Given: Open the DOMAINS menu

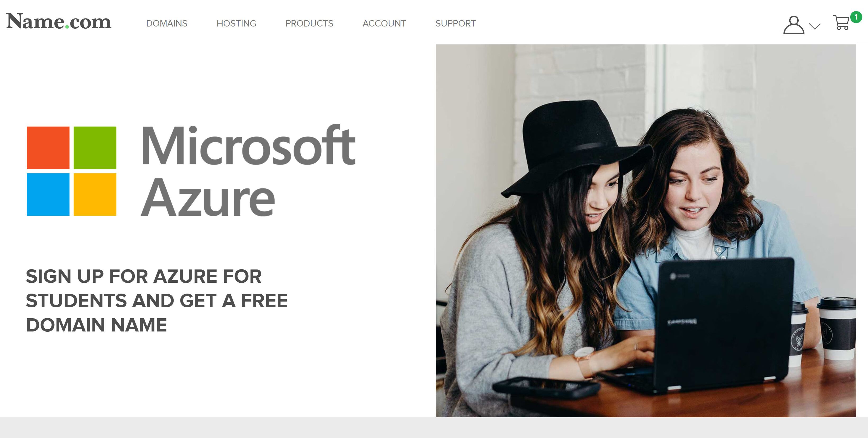Looking at the screenshot, I should 167,23.
